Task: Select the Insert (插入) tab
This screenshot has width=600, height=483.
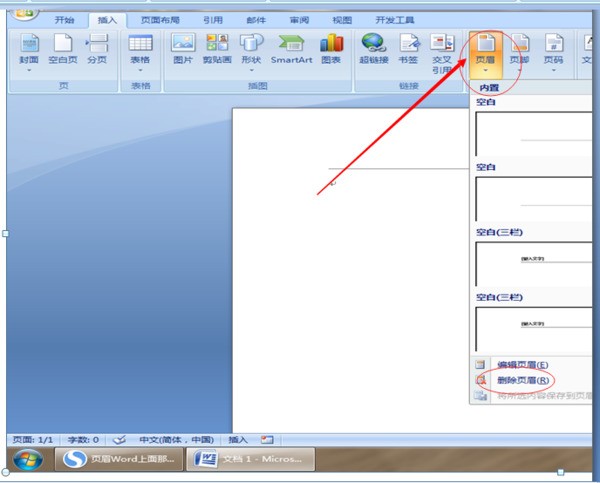Action: pos(107,20)
